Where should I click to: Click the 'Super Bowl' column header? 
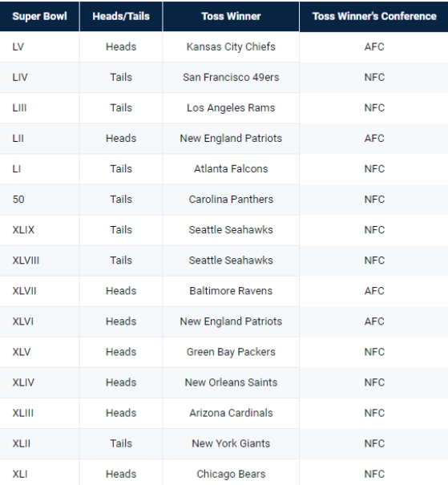coord(39,16)
